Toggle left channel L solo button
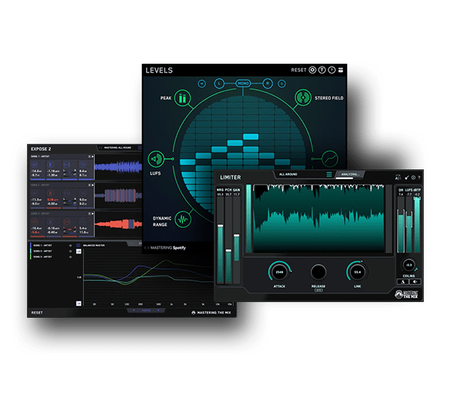This screenshot has height=407, width=450. pyautogui.click(x=219, y=83)
